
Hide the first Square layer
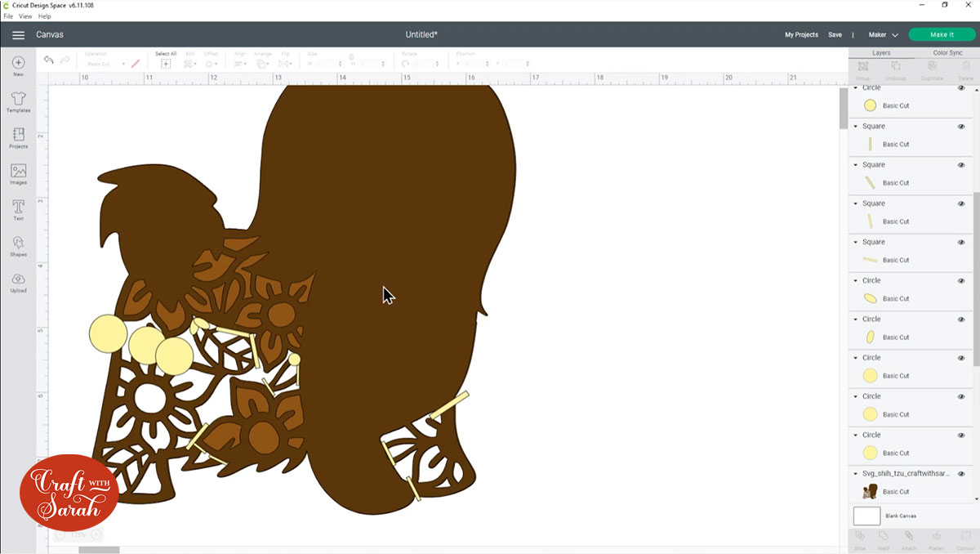tap(962, 126)
